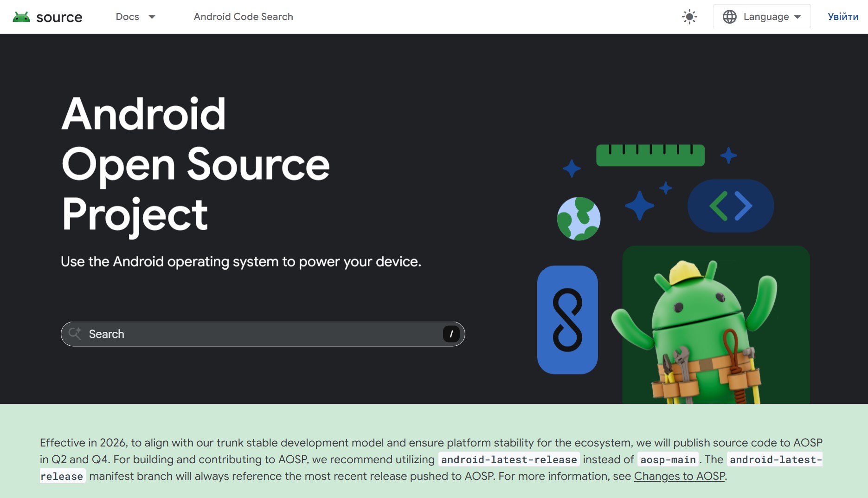Click the search magnifier sparkle icon
Image resolution: width=868 pixels, height=498 pixels.
coord(75,334)
